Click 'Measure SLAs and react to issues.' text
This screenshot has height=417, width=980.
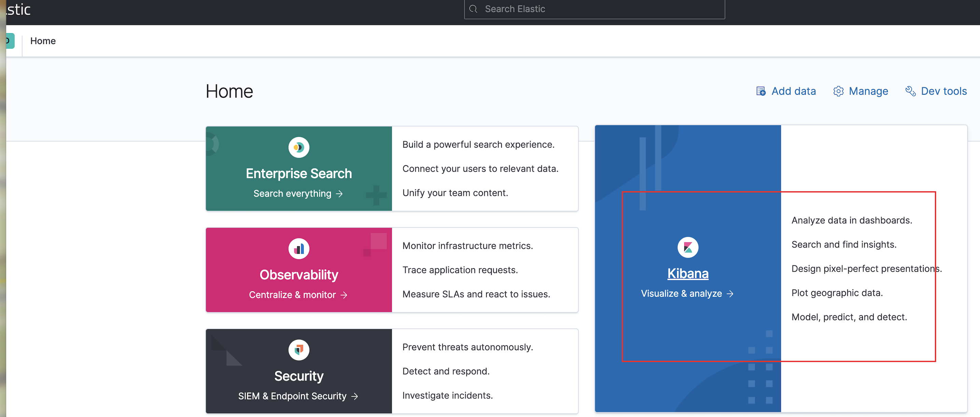pyautogui.click(x=476, y=294)
